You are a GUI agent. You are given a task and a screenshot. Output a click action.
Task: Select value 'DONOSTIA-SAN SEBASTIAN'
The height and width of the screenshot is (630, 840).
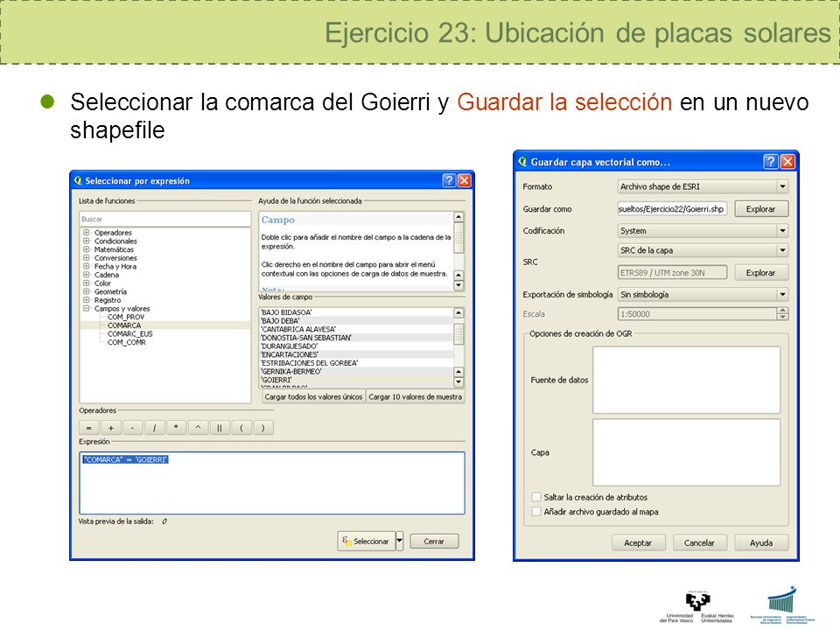coord(356,338)
